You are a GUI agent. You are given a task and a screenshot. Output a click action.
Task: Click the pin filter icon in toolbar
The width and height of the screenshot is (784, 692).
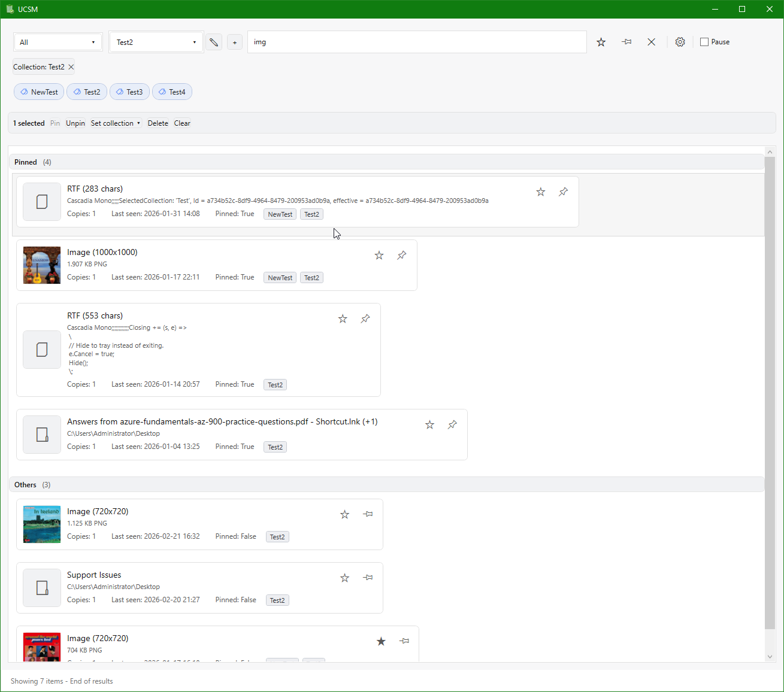tap(626, 42)
